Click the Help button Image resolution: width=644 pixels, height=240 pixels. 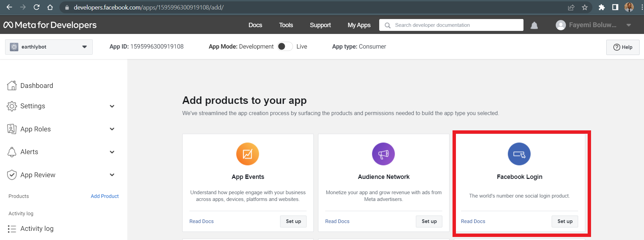tap(623, 47)
